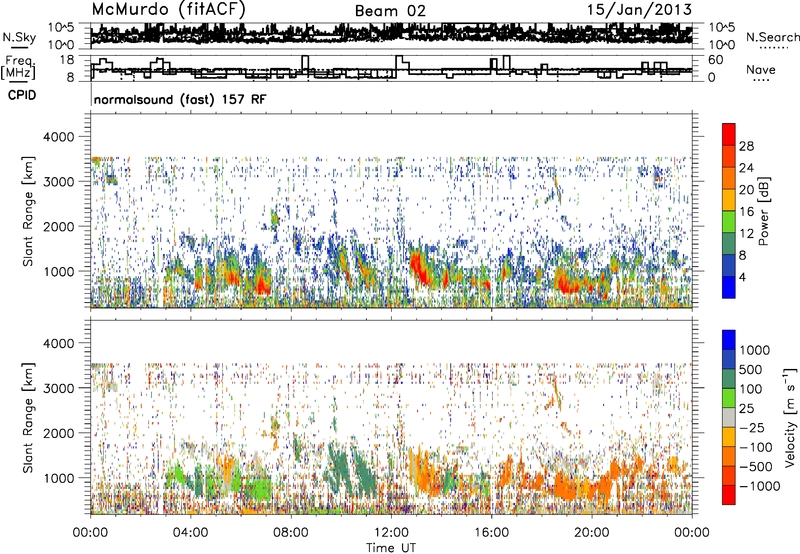Click the 20 dB label on power colorbar

pos(746,190)
